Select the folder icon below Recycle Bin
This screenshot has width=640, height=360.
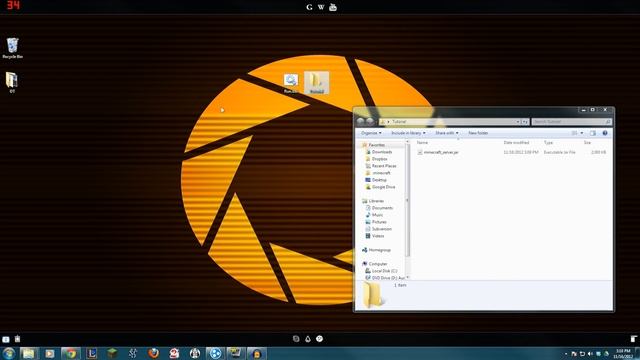pos(12,82)
